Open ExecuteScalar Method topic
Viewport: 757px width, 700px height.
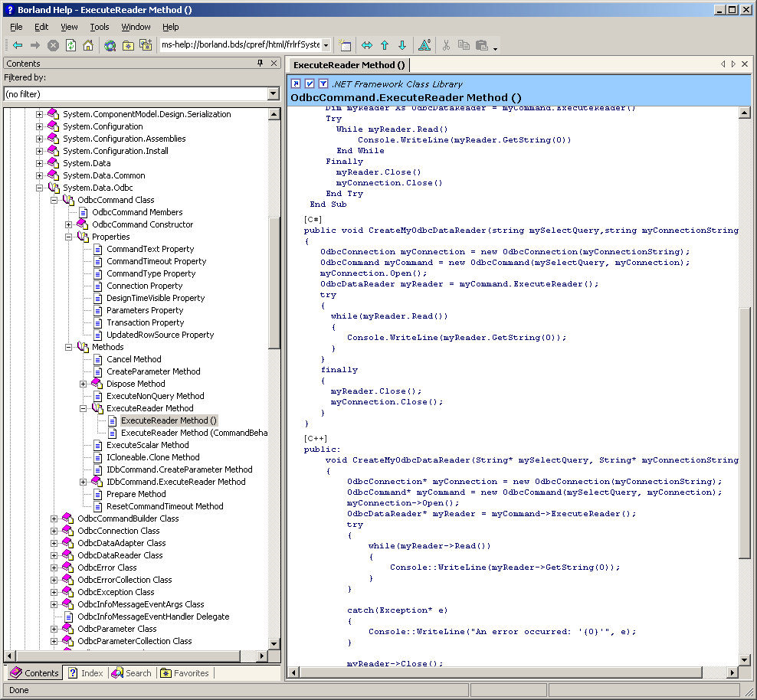(x=147, y=445)
